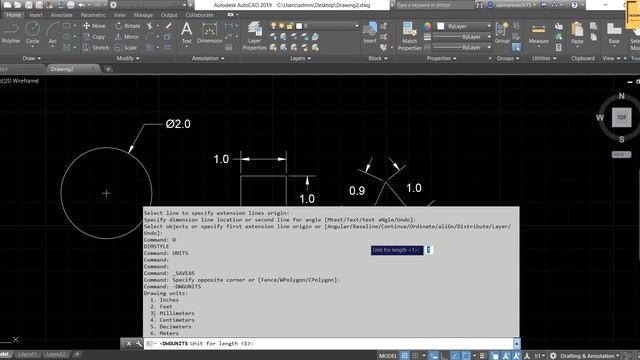Switch to the Layout1 tab

click(x=27, y=354)
